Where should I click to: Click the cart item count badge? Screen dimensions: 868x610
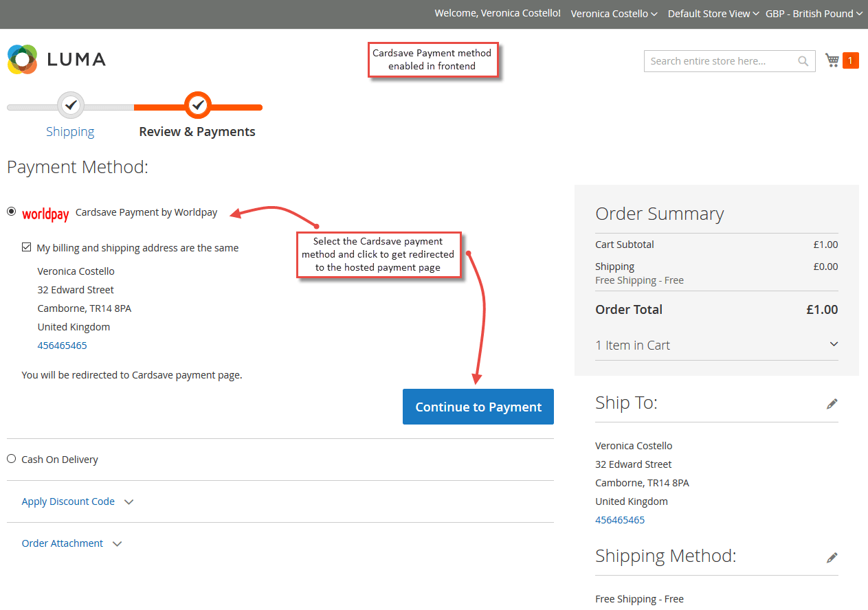click(x=850, y=60)
